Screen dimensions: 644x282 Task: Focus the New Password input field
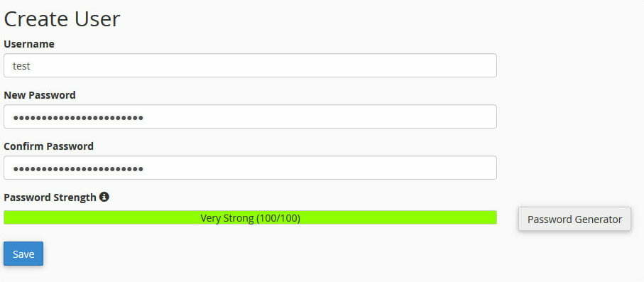[x=250, y=116]
